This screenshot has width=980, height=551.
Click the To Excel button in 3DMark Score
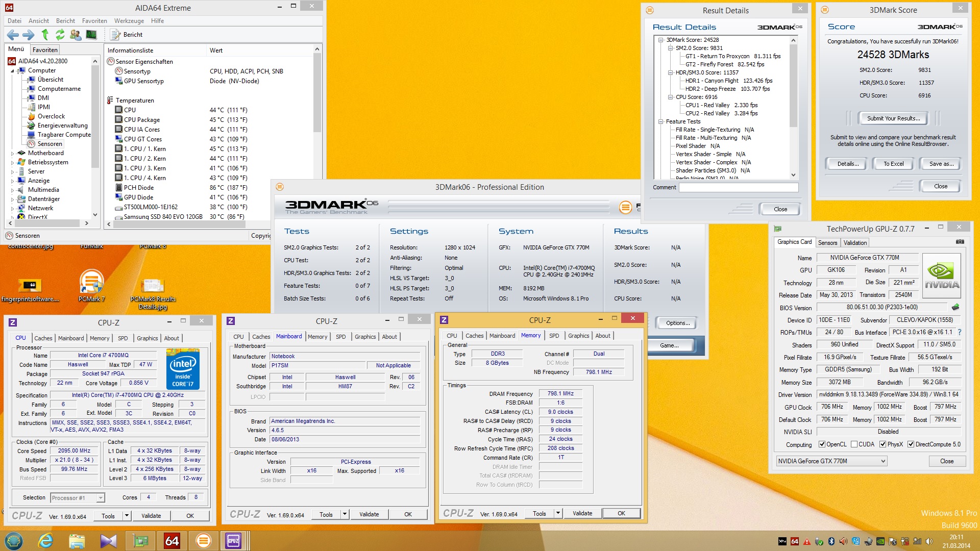point(893,164)
